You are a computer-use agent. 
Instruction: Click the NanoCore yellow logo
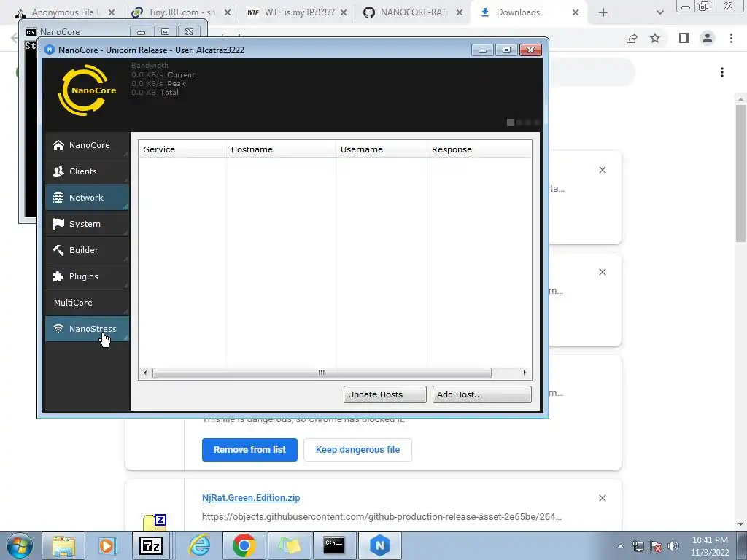(87, 90)
